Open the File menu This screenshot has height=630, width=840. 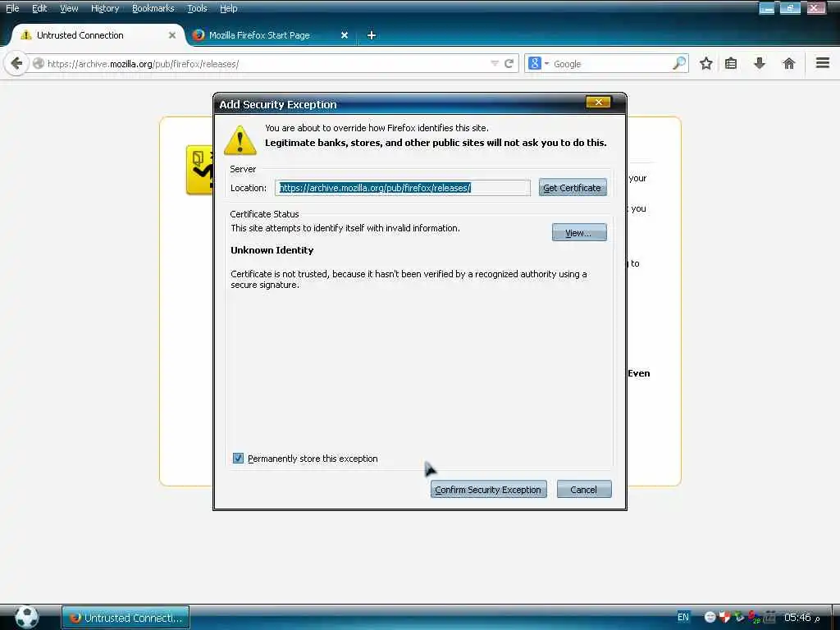click(x=12, y=8)
